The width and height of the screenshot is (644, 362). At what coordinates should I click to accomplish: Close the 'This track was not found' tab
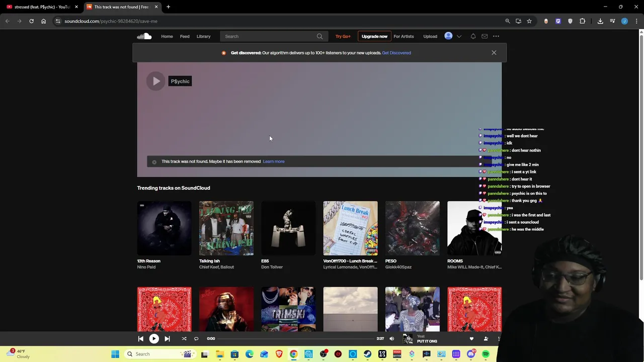156,7
